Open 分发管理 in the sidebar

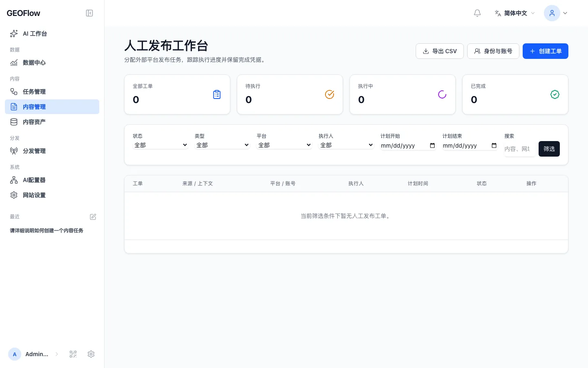52,151
